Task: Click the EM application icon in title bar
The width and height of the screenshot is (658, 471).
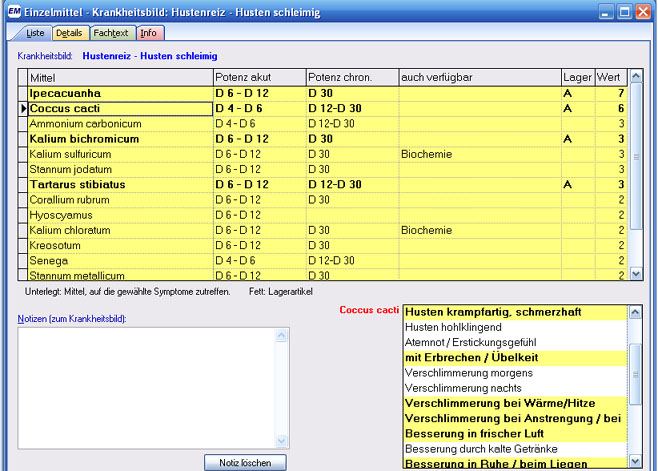Action: (12, 12)
